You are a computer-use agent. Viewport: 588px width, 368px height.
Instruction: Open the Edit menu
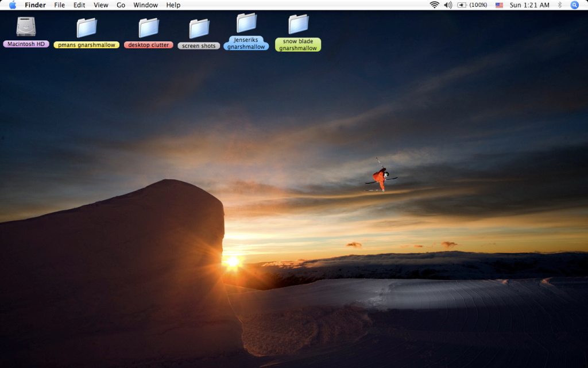tap(79, 5)
